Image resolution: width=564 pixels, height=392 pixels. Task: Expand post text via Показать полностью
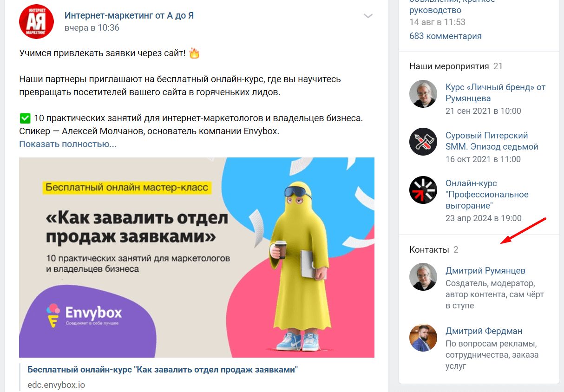(68, 144)
